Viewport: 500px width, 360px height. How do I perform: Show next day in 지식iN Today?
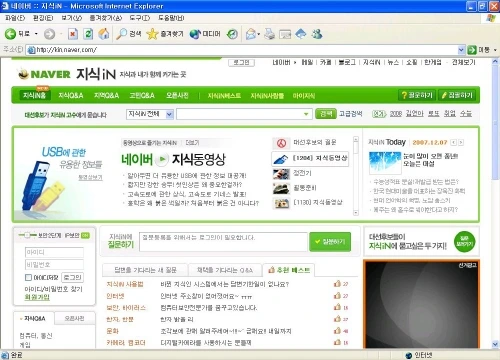pyautogui.click(x=461, y=143)
